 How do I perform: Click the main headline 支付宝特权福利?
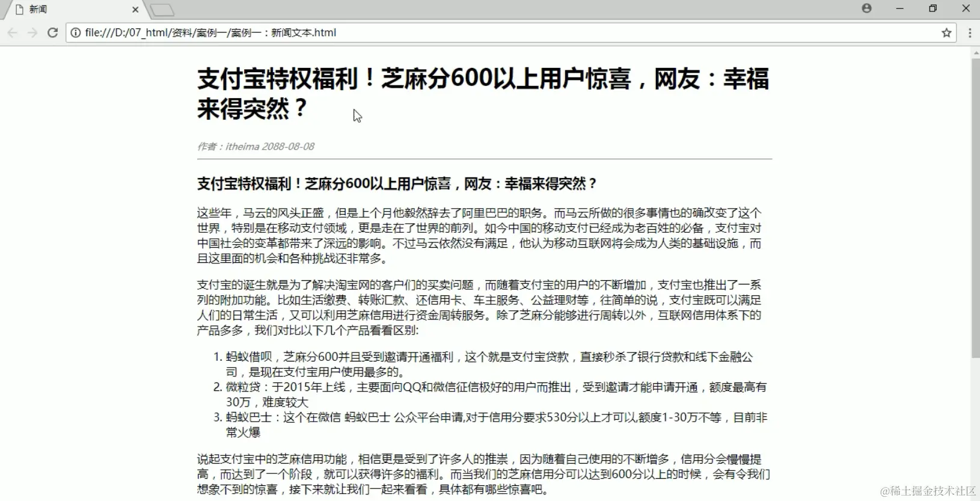click(483, 94)
